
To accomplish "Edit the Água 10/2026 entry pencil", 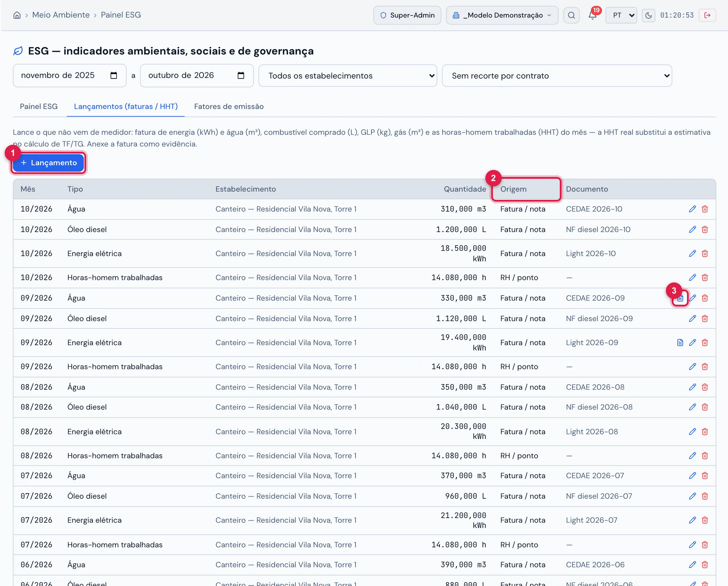I will (692, 209).
